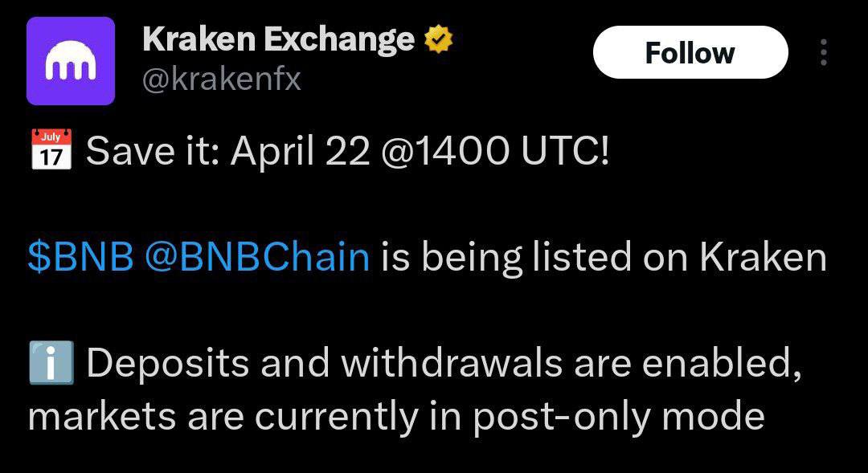Click the @krakenfx handle
This screenshot has height=473, width=868.
(222, 80)
